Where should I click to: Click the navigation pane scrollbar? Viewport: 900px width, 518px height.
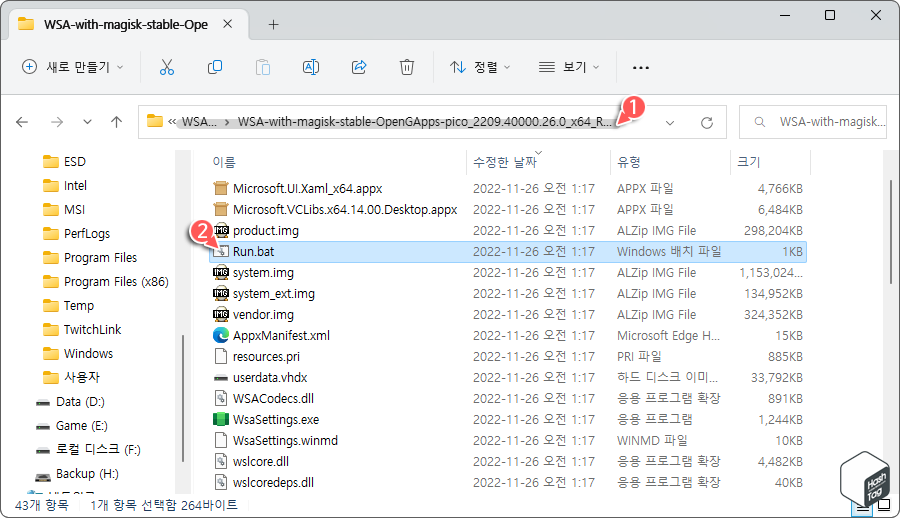(183, 397)
